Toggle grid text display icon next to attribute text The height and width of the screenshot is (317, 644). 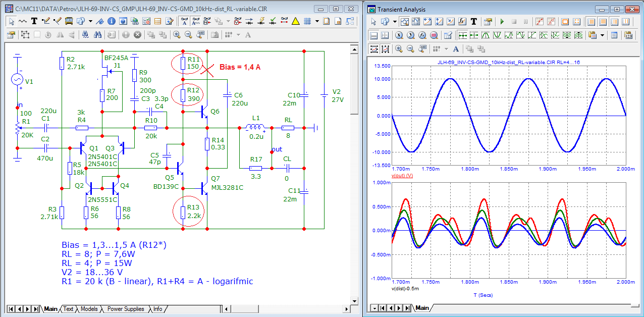pos(196,21)
